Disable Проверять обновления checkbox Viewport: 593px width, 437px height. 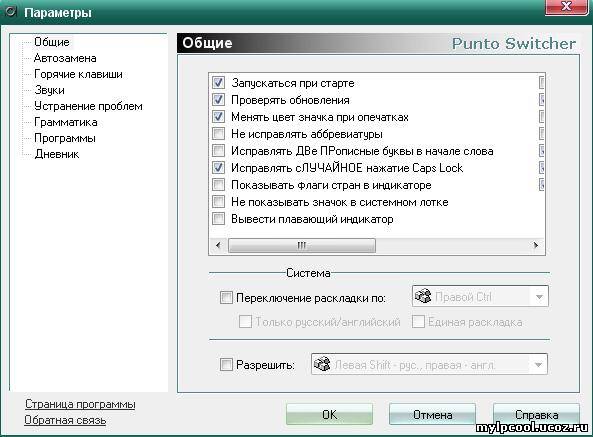coord(218,99)
